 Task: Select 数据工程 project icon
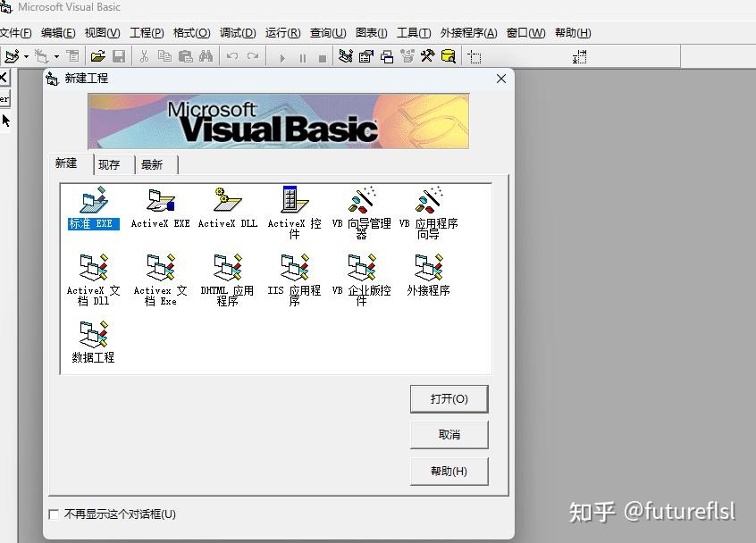click(94, 341)
